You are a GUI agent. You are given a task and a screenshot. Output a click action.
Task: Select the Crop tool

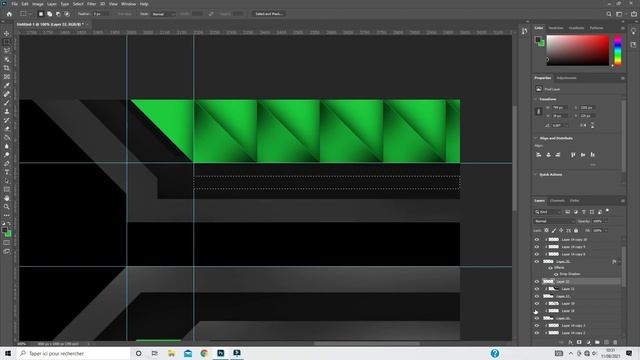(x=7, y=68)
